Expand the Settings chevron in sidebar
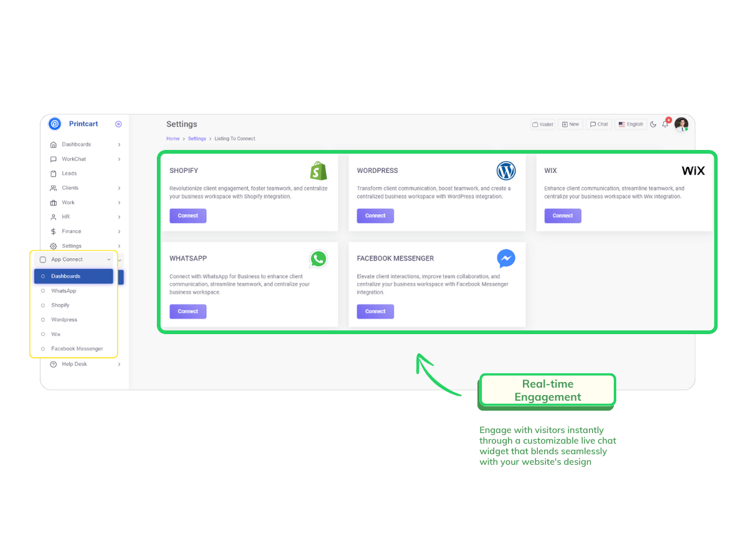Image resolution: width=747 pixels, height=560 pixels. (x=119, y=246)
